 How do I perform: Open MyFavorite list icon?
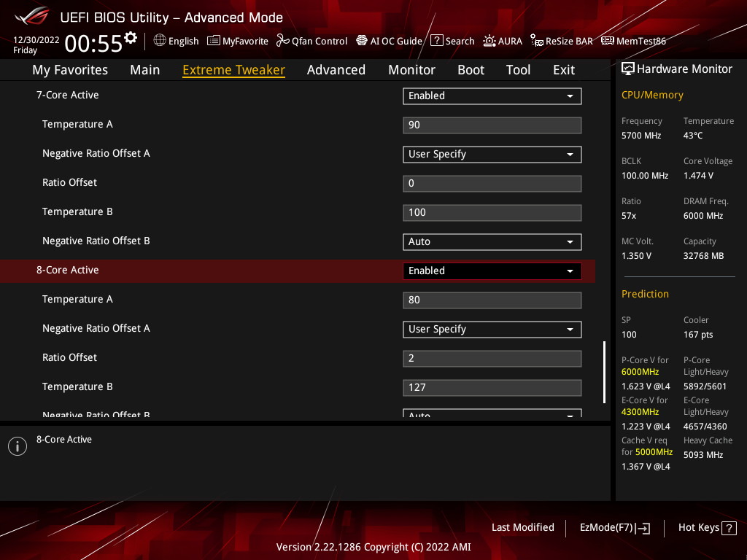click(214, 41)
